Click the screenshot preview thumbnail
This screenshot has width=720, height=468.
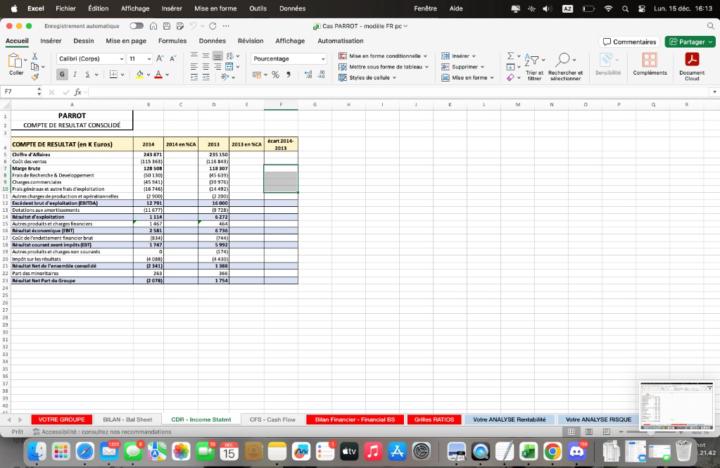coord(677,406)
